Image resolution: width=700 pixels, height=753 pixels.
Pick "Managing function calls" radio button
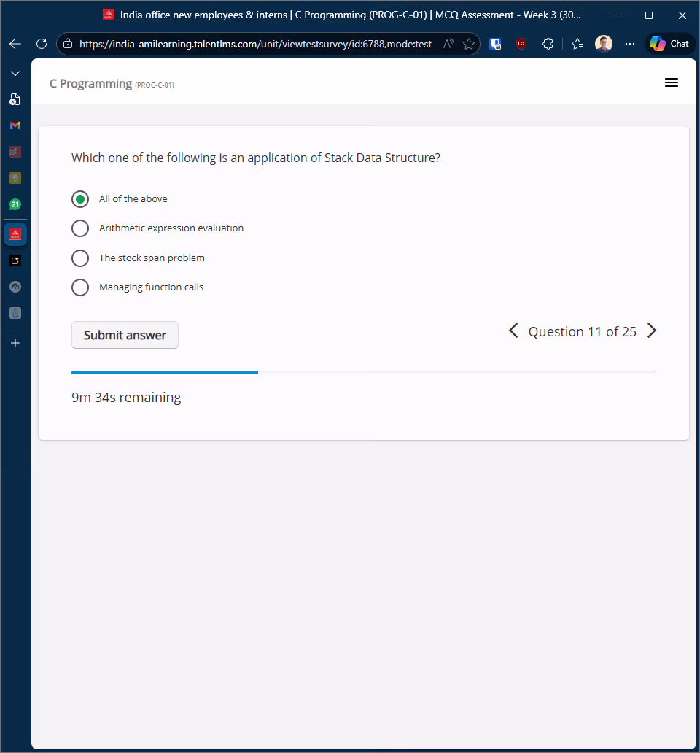(80, 287)
